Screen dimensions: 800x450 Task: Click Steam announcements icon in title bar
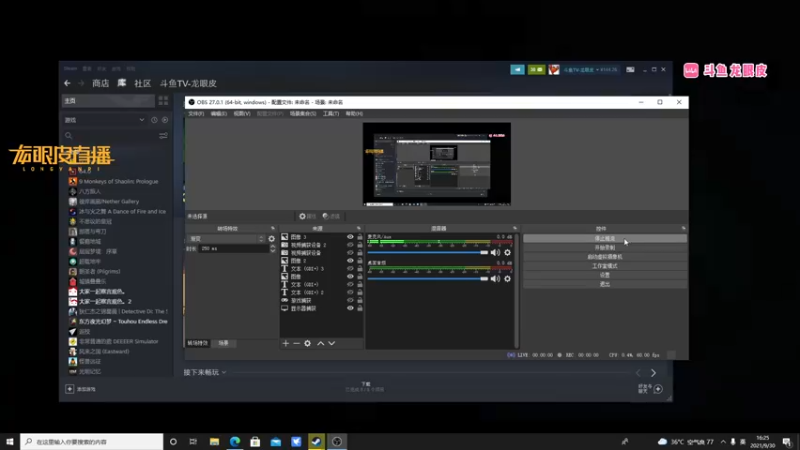[x=517, y=69]
